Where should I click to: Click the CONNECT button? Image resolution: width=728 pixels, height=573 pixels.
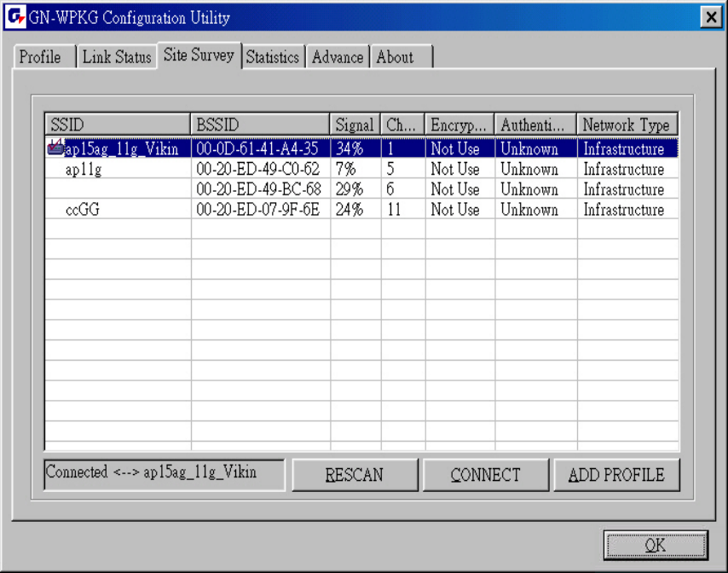(x=485, y=475)
